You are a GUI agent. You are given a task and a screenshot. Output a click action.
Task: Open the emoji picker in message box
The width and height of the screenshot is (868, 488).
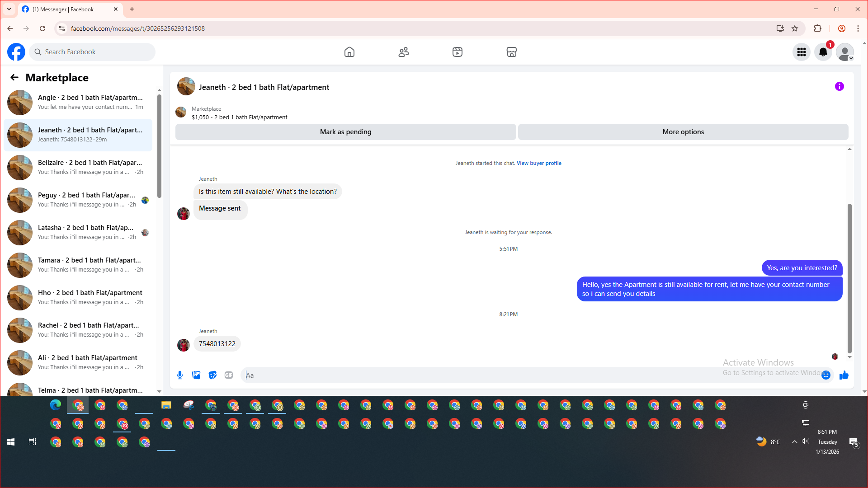click(826, 375)
